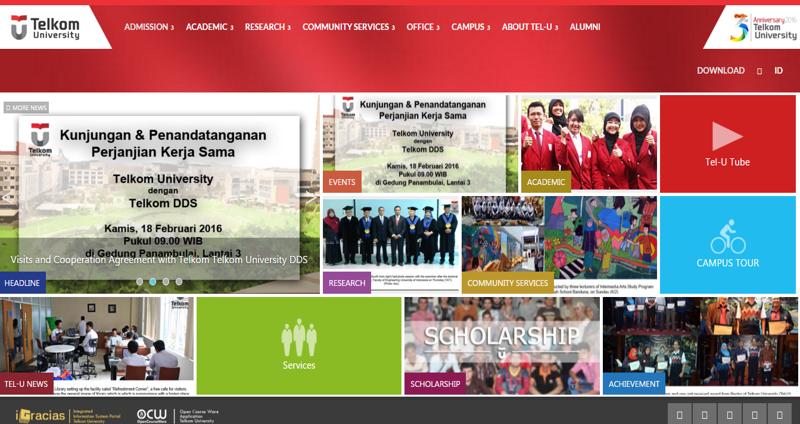This screenshot has width=800, height=424.
Task: Open the Services people icon tile
Action: pyautogui.click(x=299, y=338)
